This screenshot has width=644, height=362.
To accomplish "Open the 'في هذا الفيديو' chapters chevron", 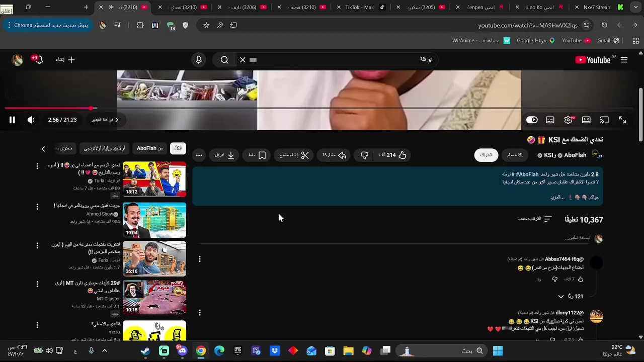I will pos(117,120).
